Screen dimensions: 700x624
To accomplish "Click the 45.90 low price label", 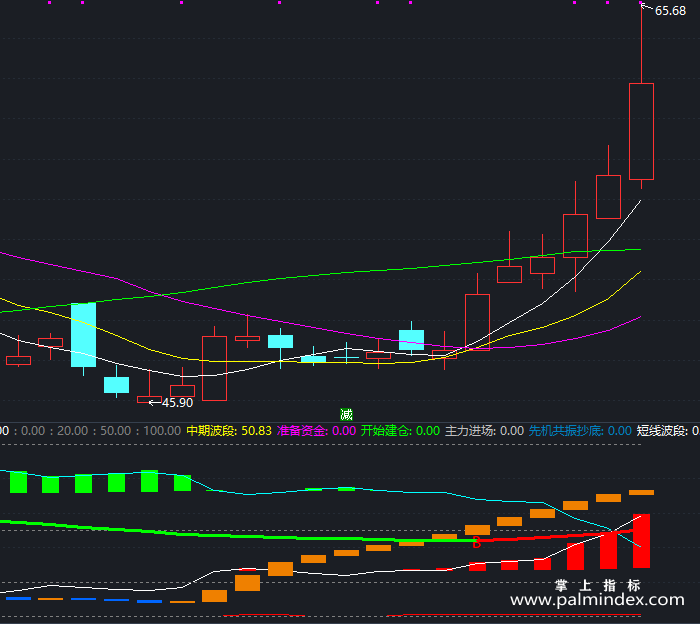I will click(x=177, y=403).
